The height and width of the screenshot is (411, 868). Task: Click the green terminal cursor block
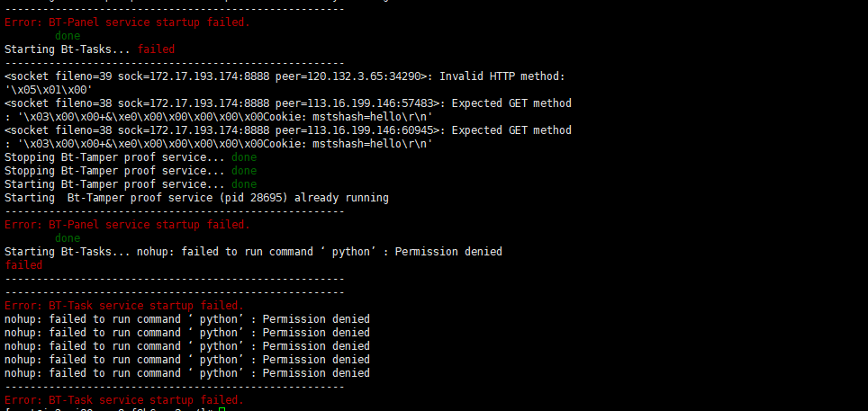pos(222,409)
